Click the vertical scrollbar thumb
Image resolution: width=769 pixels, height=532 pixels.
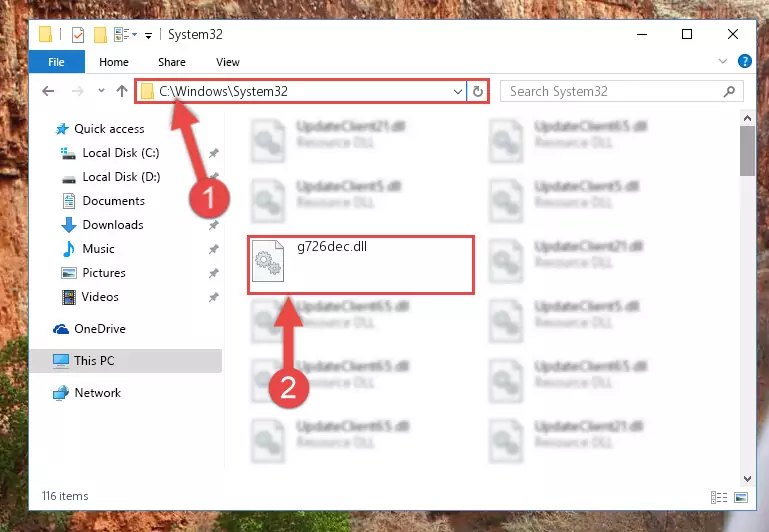pos(747,151)
